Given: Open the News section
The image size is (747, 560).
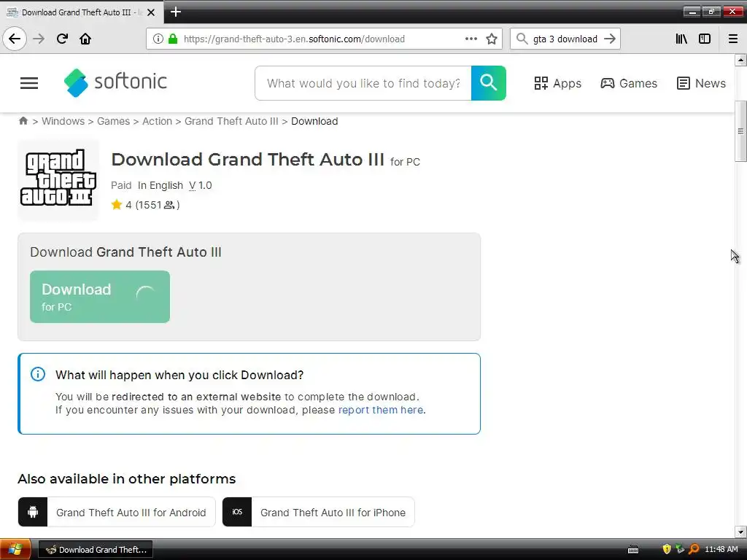Looking at the screenshot, I should [x=701, y=83].
